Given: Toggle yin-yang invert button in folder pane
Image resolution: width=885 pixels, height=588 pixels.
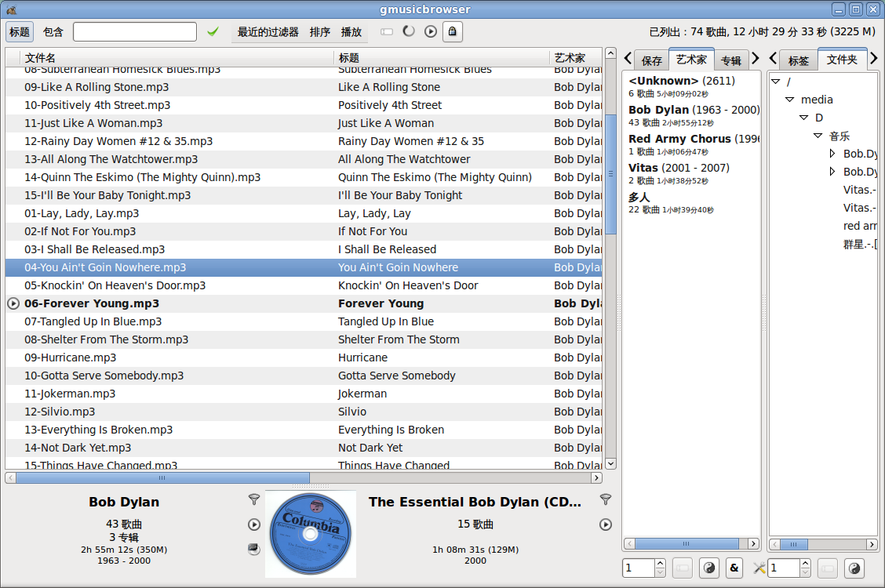Looking at the screenshot, I should point(854,568).
